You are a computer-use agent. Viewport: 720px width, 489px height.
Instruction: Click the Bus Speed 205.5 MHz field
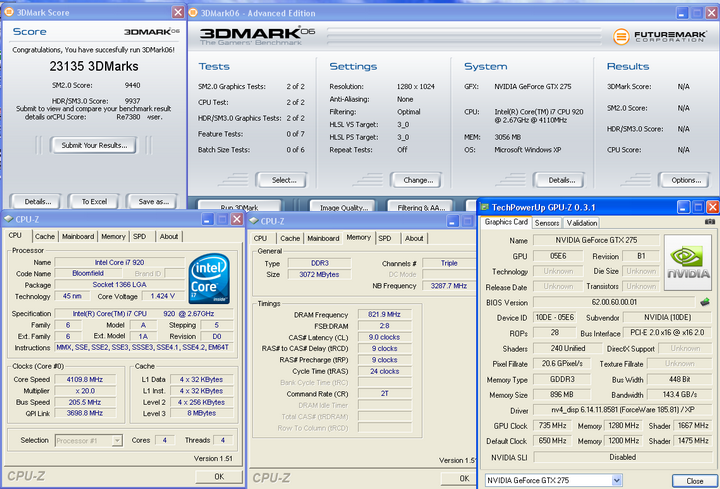click(85, 402)
